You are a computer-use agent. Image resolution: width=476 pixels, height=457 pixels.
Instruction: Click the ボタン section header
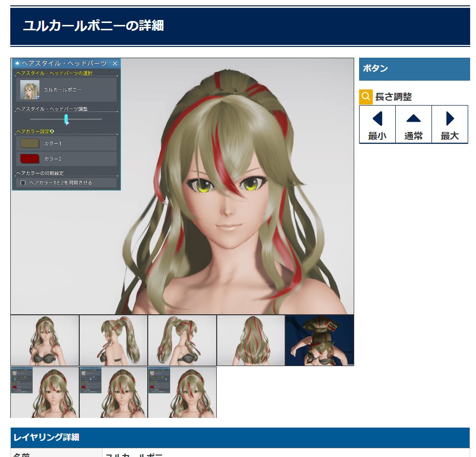click(414, 69)
